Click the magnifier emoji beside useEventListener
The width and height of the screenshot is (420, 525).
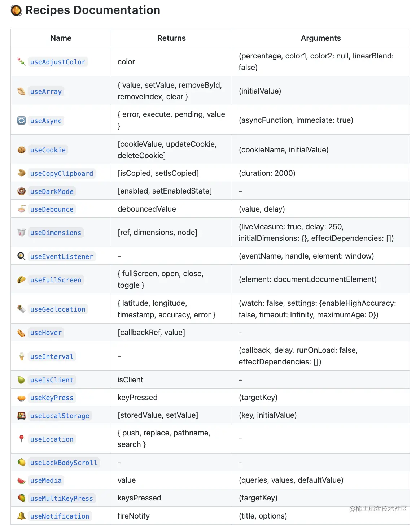(x=22, y=256)
